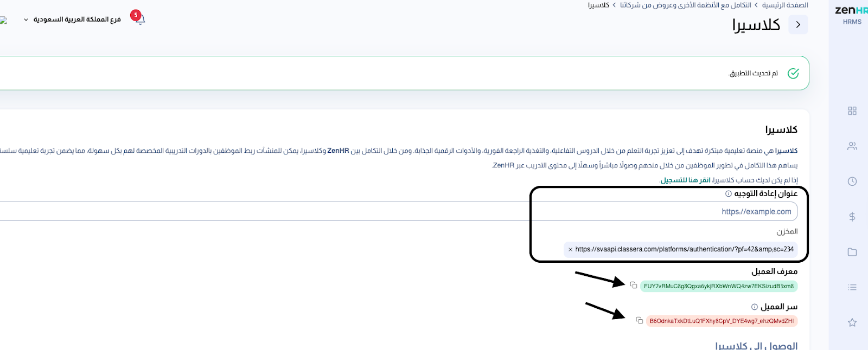Go to الصفحة الرئيسية breadcrumb
868x350 pixels.
click(785, 5)
